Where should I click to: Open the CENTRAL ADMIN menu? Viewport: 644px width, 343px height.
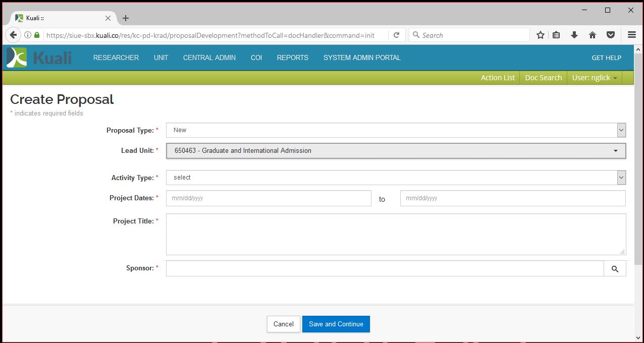coord(209,58)
